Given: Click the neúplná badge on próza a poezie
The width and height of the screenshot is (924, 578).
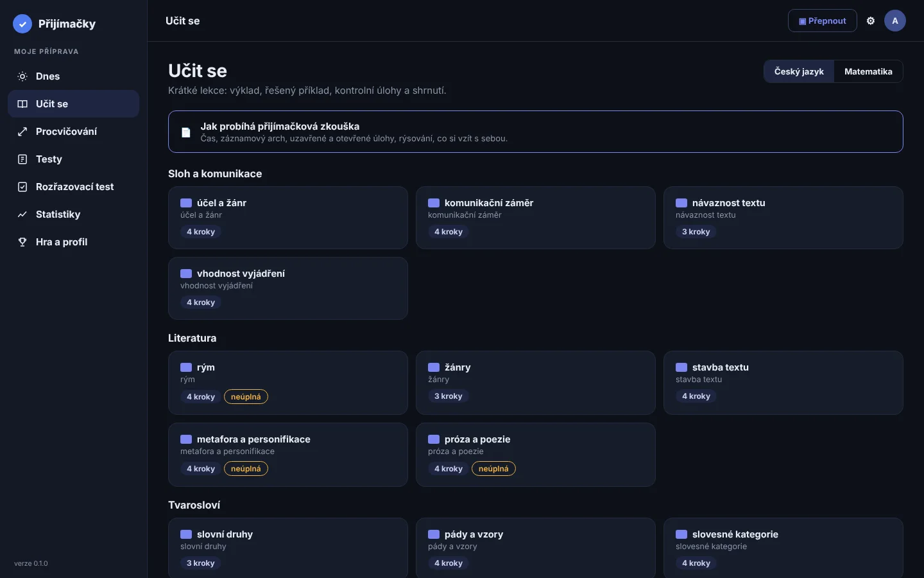Looking at the screenshot, I should click(493, 469).
